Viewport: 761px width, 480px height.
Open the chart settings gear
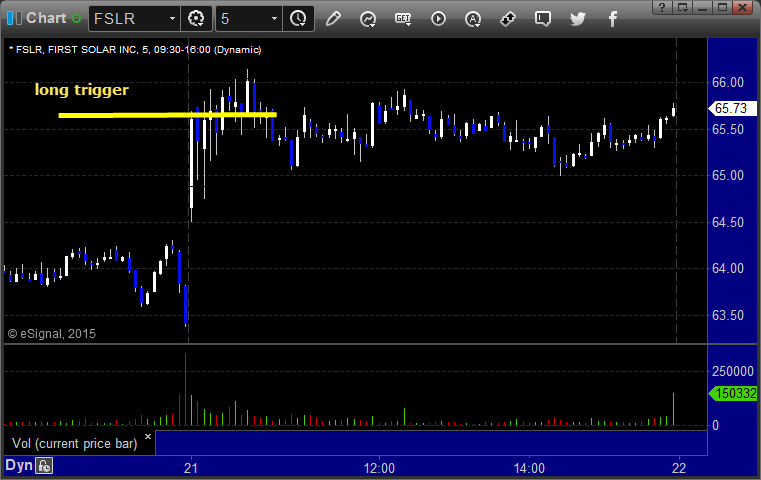[x=196, y=19]
